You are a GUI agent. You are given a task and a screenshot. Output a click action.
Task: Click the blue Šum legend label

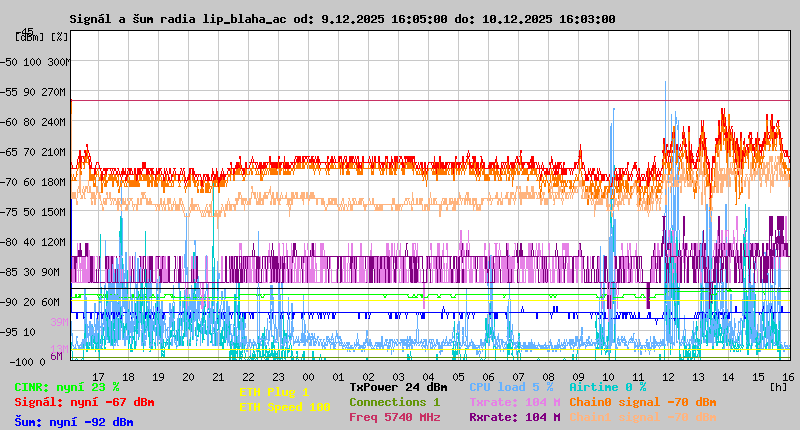click(x=74, y=422)
